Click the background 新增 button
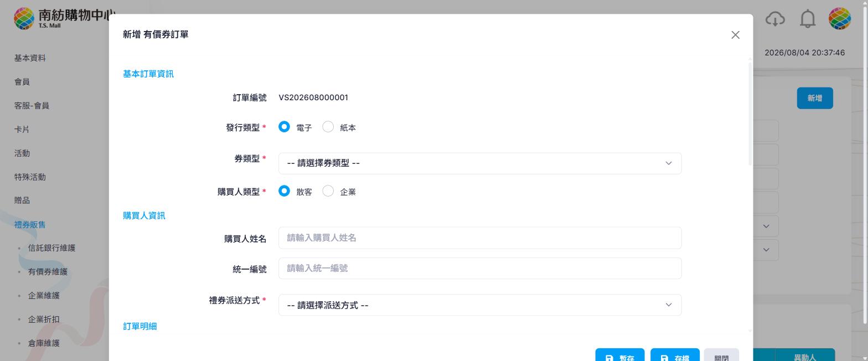Screen dimensions: 868x361 815,98
